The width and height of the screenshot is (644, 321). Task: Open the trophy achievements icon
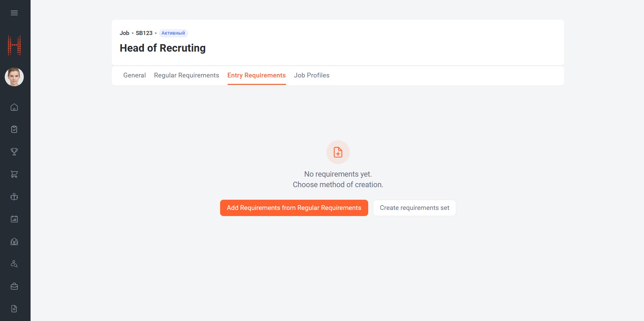[x=14, y=152]
